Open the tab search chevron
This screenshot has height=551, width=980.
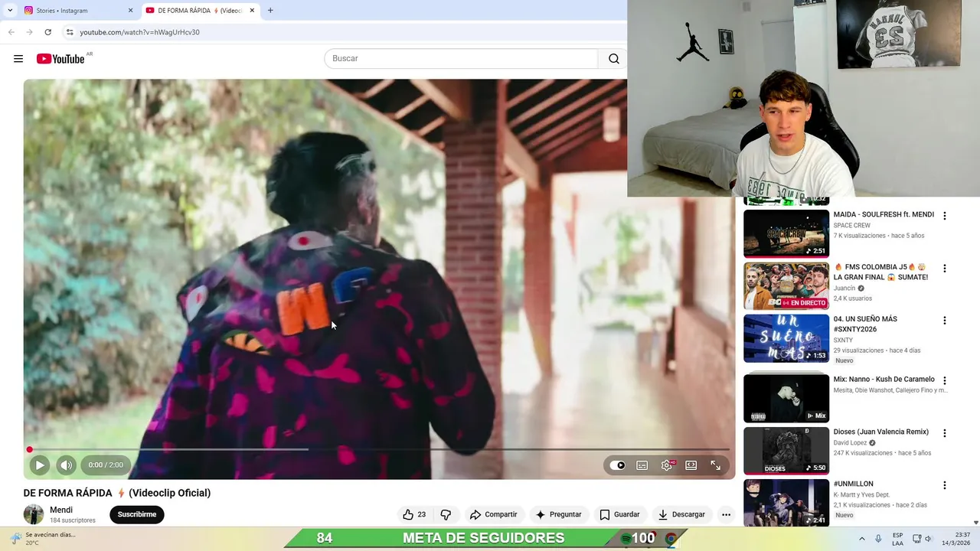click(x=10, y=11)
